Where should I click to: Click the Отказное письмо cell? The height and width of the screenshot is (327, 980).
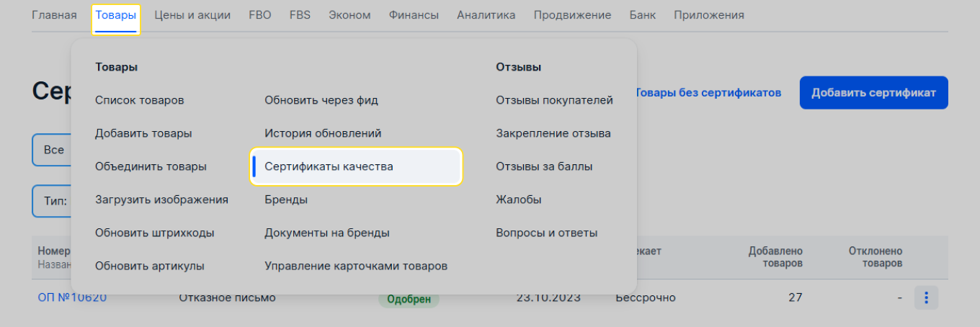tap(227, 297)
